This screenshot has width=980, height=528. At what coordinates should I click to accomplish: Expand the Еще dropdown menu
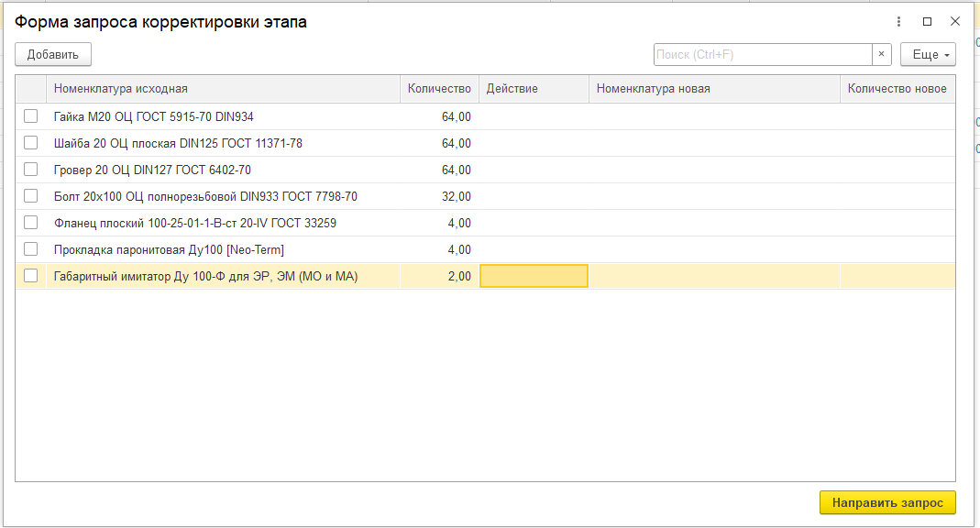(928, 54)
